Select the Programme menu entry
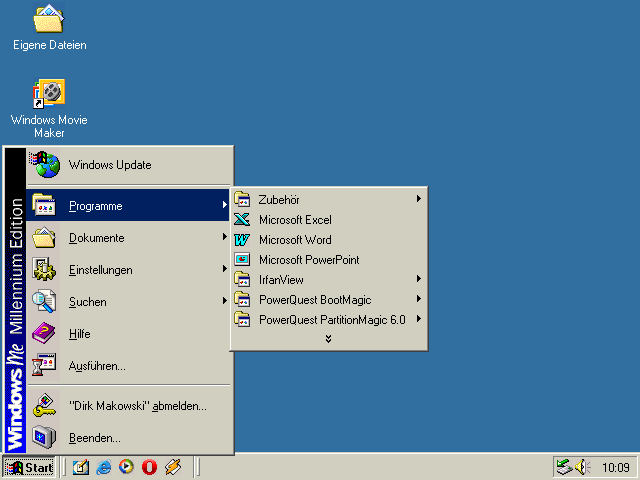640x480 pixels. 128,205
